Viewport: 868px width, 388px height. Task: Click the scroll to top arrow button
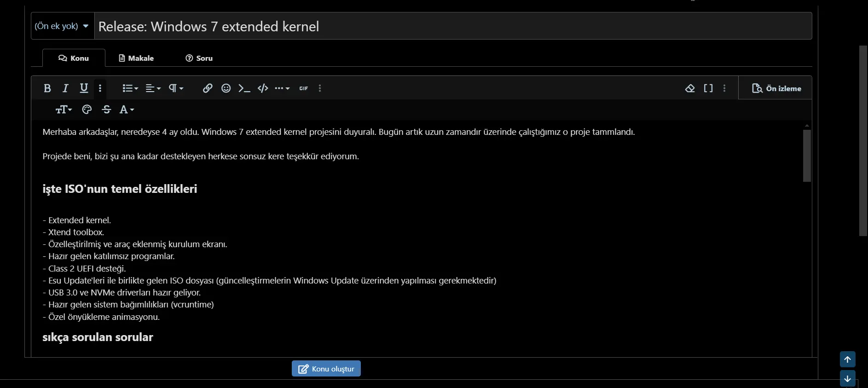pyautogui.click(x=847, y=359)
